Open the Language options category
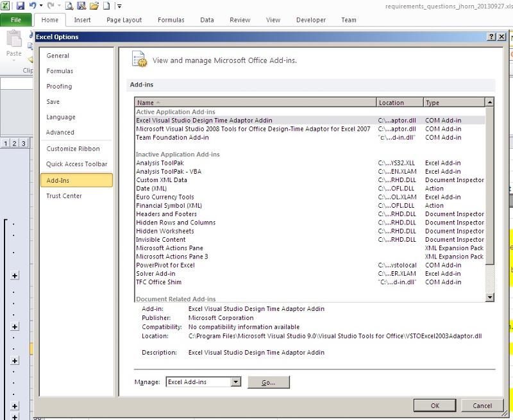The image size is (513, 420). tap(76, 117)
